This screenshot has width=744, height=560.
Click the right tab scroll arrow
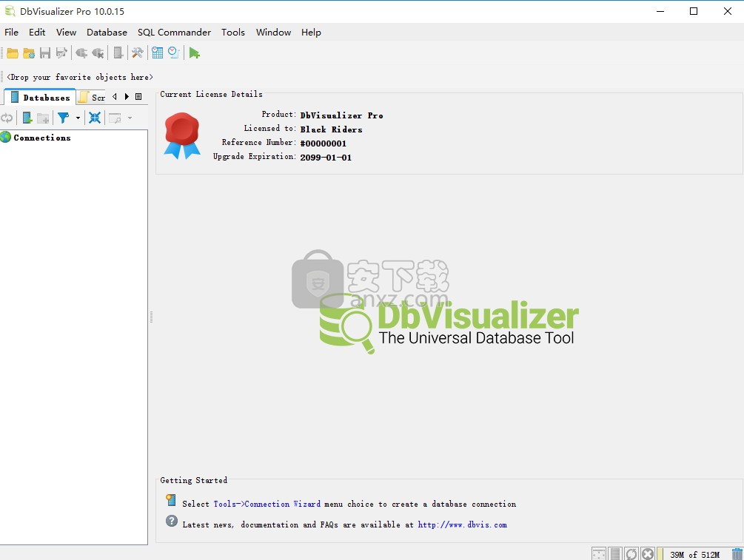127,97
